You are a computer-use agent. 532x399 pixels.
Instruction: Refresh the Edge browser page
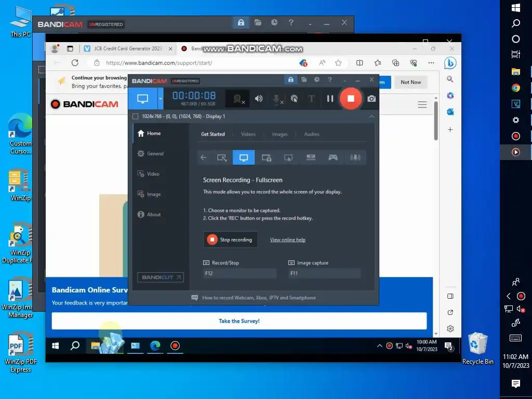pyautogui.click(x=75, y=63)
